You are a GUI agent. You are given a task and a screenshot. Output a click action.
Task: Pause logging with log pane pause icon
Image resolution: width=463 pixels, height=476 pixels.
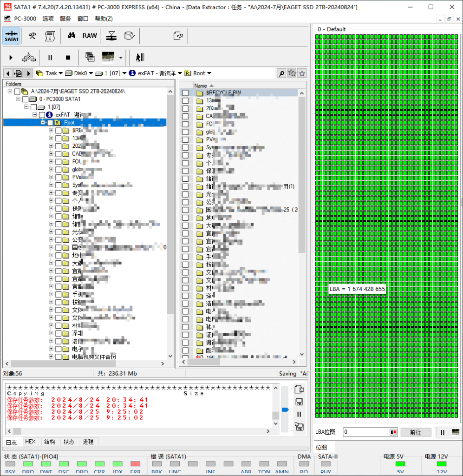pos(299,414)
